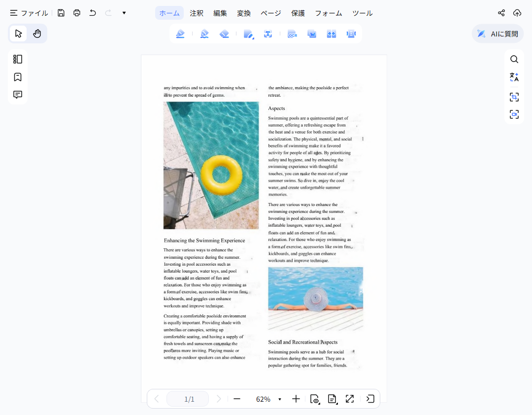Open the ファイル menu
The width and height of the screenshot is (532, 415).
(x=29, y=13)
